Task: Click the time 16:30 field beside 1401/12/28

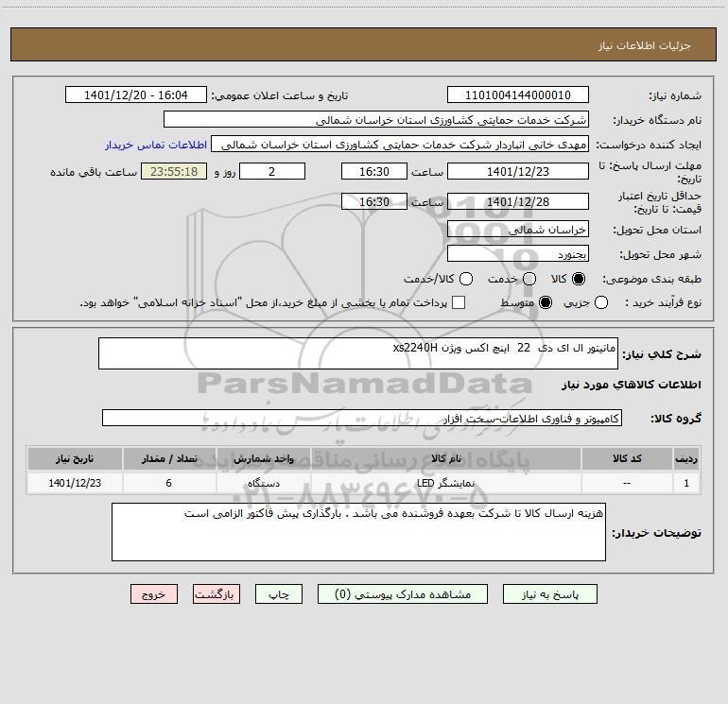Action: click(374, 201)
